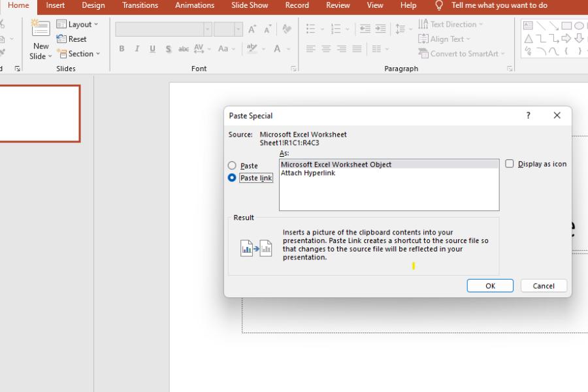The height and width of the screenshot is (392, 588).
Task: Click Tell me what you want to do
Action: [x=498, y=5]
